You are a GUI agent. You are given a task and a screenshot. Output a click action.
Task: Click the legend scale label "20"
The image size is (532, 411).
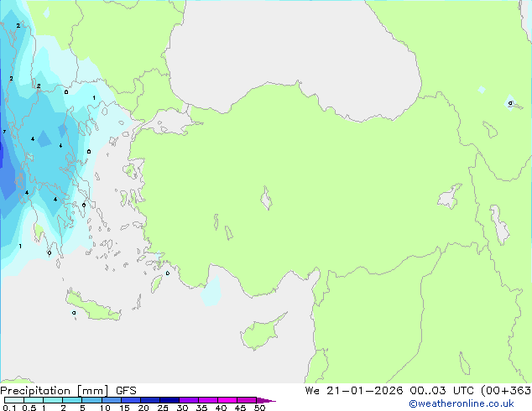click(143, 408)
